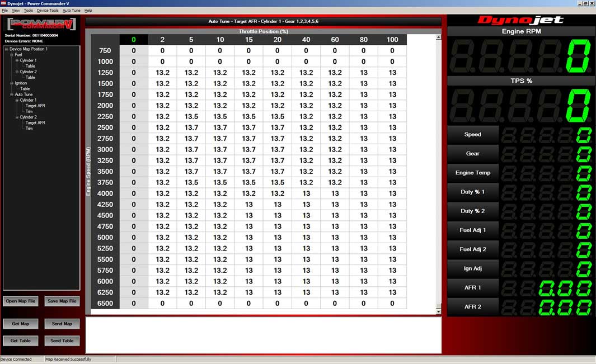
Task: Select the Device Map Position 1 label
Action: pos(29,49)
